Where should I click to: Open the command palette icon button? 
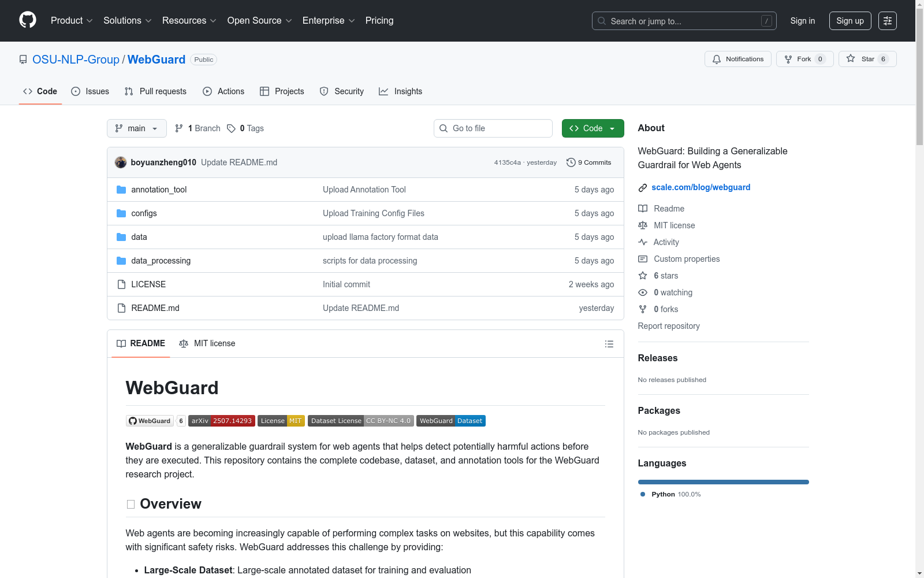888,21
